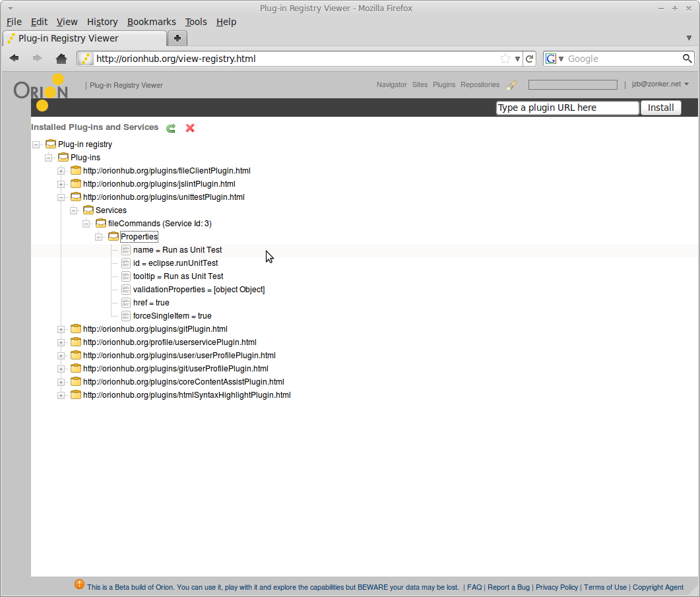
Task: Click the plugin URL input field
Action: tap(567, 108)
